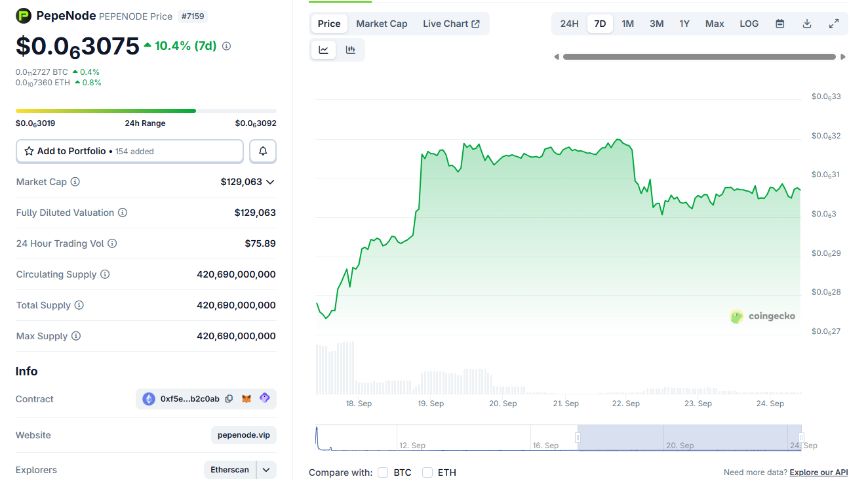Image resolution: width=868 pixels, height=481 pixels.
Task: Click the PepeNode coin logo
Action: (x=24, y=16)
